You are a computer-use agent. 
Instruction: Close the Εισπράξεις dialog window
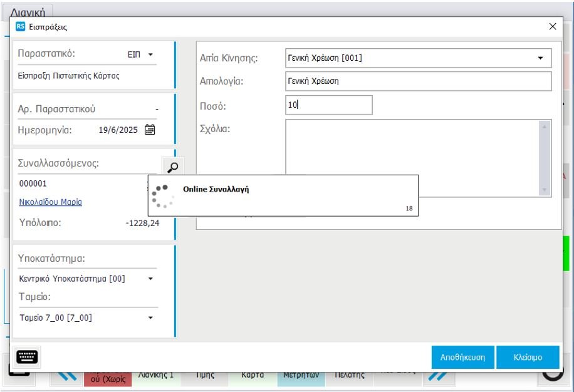[552, 27]
